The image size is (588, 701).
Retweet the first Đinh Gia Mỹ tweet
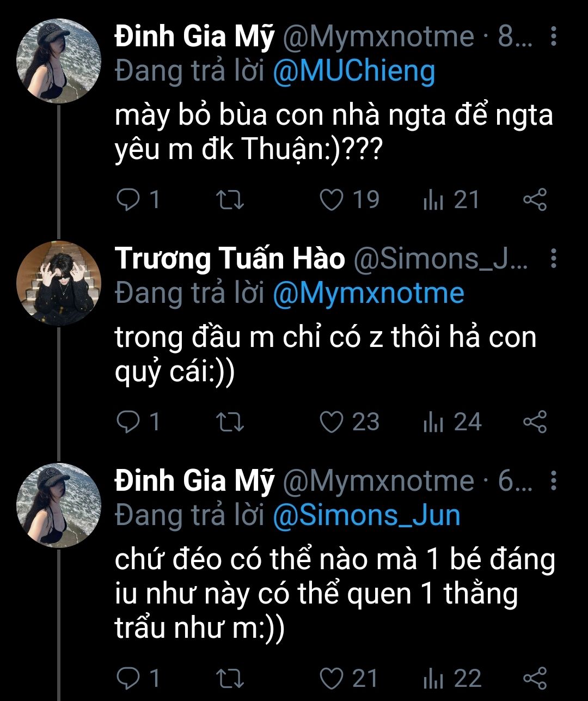(230, 200)
